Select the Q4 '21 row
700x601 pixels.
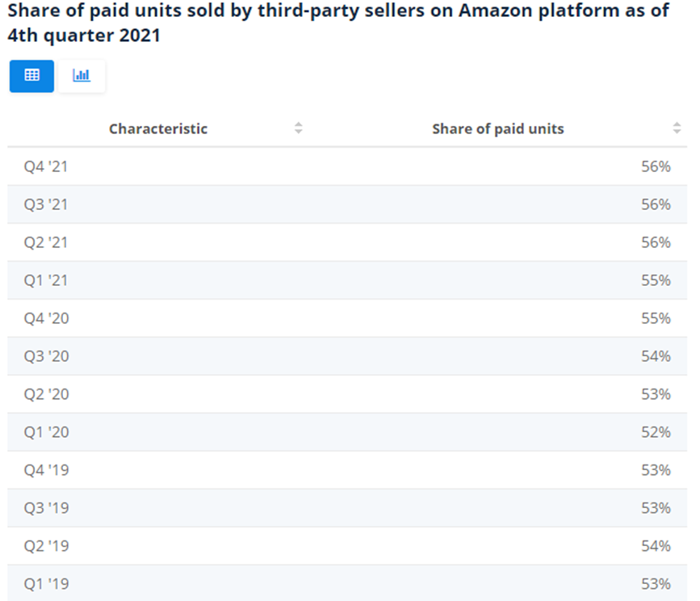(x=347, y=166)
